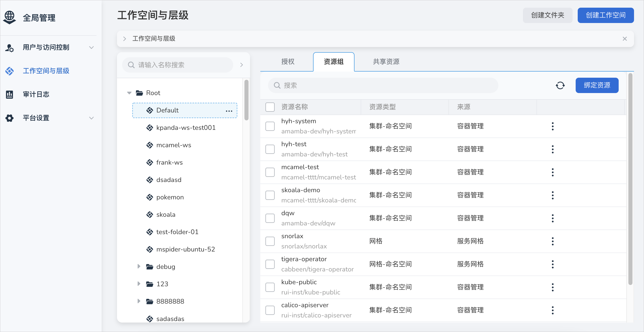Open kebab menu for kube-public row
This screenshot has width=644, height=332.
pos(553,287)
